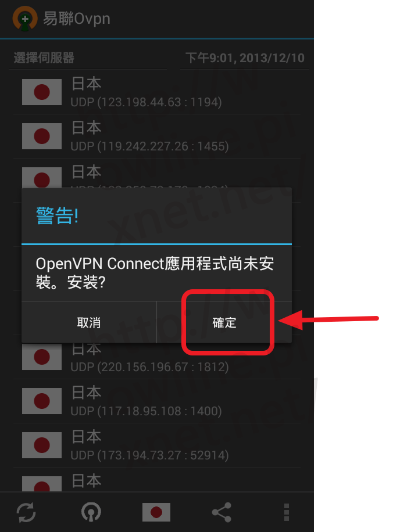Tap Japan flag beside 119.242.227.26 server
Viewport: 393px width, 532px height.
[x=42, y=136]
